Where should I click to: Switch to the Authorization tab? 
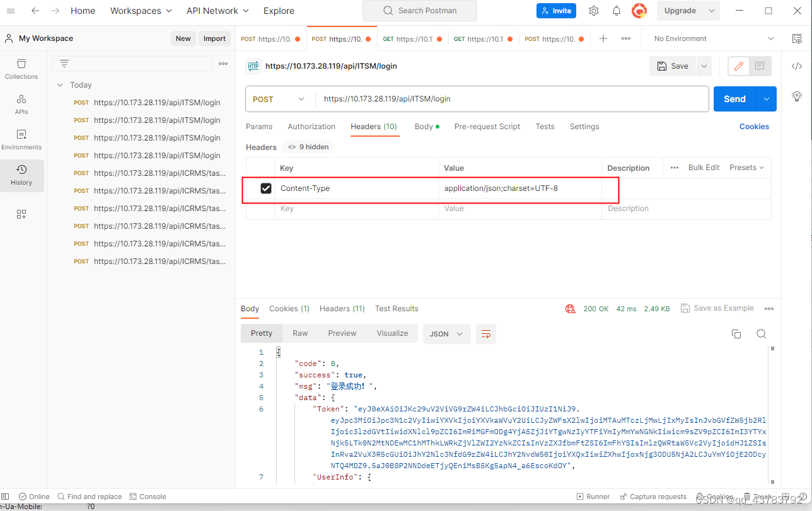pos(311,126)
